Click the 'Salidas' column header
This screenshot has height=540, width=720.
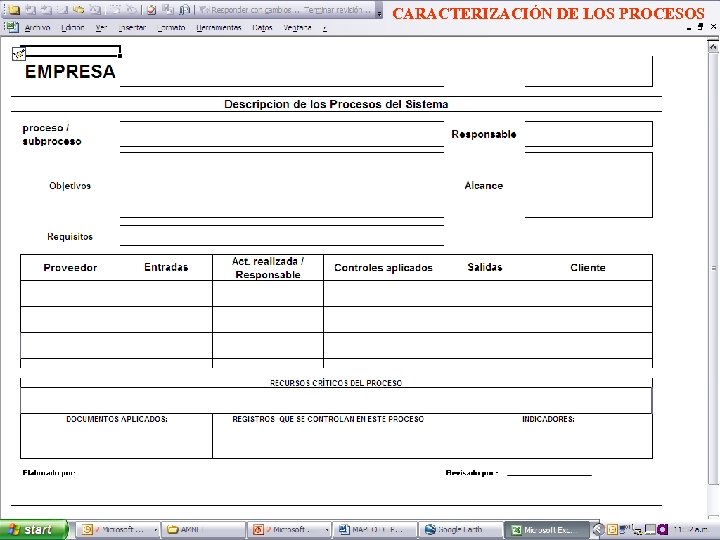tap(485, 267)
